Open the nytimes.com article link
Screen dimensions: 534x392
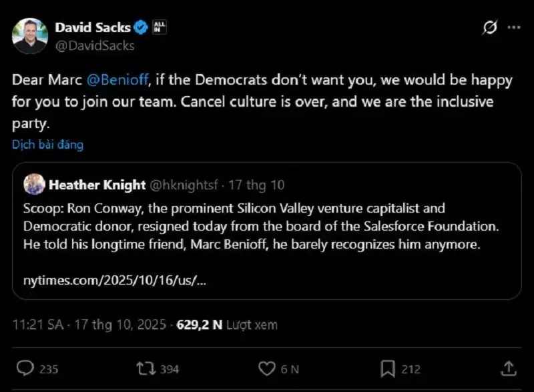(114, 280)
